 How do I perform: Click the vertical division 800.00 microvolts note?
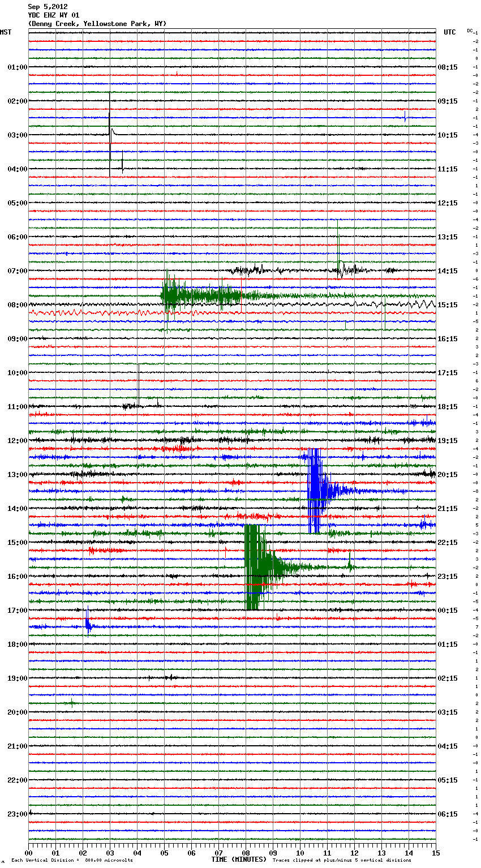coord(72,860)
